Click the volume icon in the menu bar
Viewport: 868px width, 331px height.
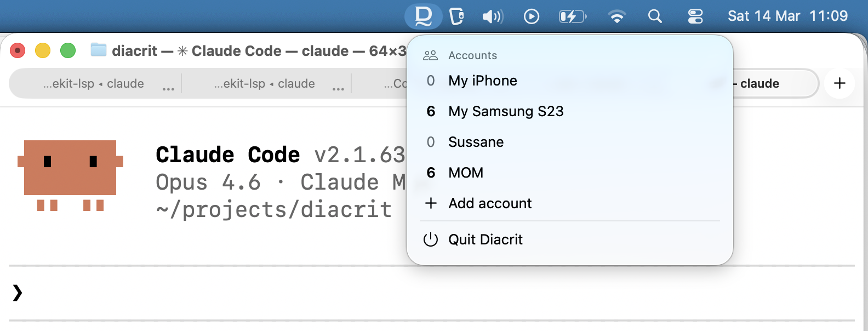493,16
